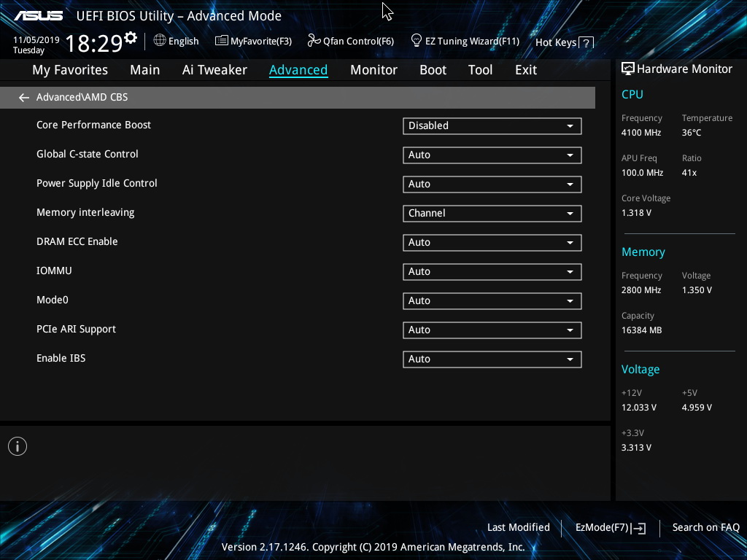Open the PCIe ARI Support dropdown

pyautogui.click(x=492, y=330)
